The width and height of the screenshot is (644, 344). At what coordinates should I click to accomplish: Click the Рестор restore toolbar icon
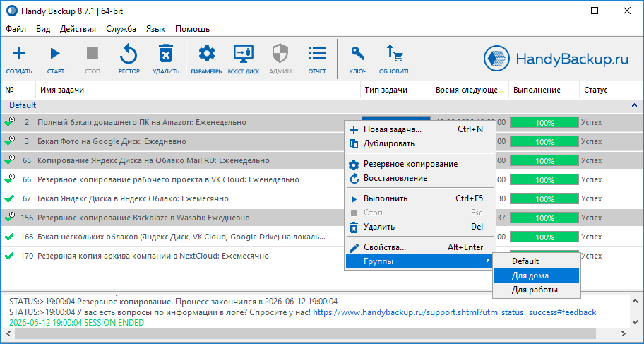(129, 54)
